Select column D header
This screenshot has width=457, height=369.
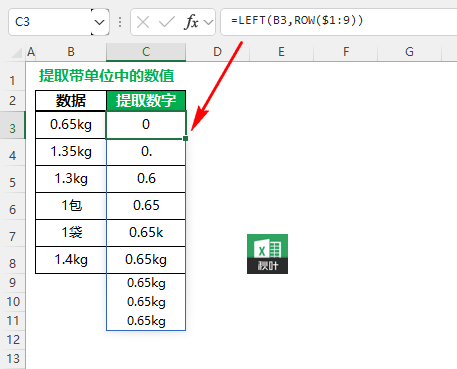(217, 52)
